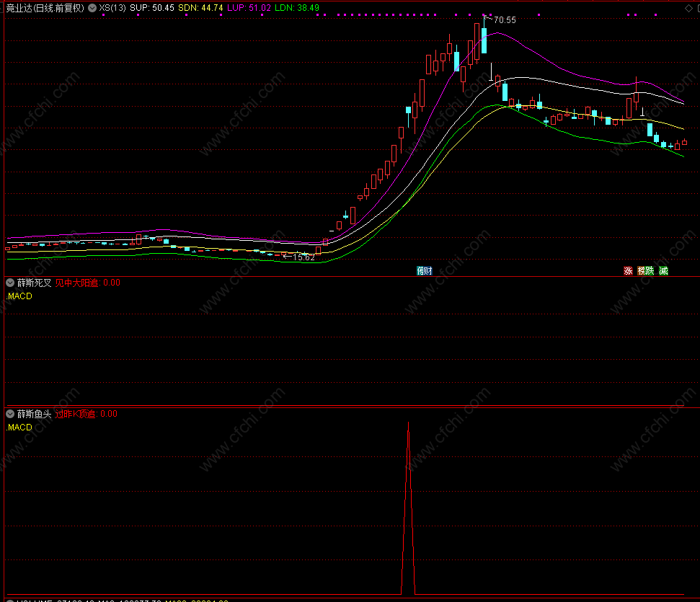Click the 15.62 low price label

coord(304,257)
